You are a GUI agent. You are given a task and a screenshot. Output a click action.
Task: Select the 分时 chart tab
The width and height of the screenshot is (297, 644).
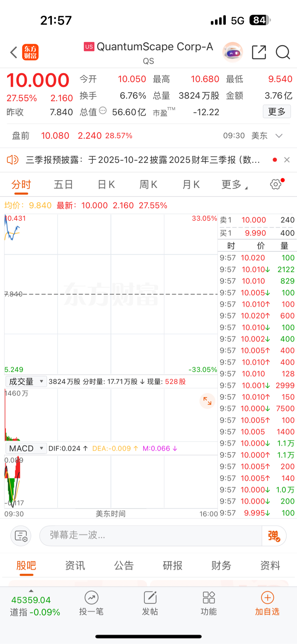[x=21, y=185]
